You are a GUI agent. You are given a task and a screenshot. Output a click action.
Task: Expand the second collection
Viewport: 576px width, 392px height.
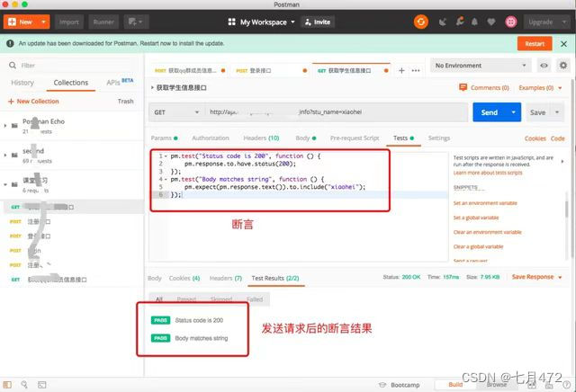[5, 156]
